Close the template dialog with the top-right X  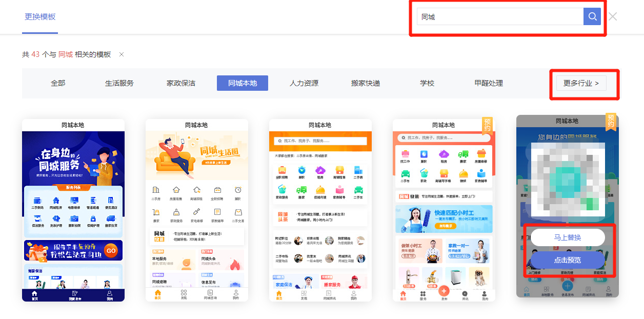click(613, 16)
